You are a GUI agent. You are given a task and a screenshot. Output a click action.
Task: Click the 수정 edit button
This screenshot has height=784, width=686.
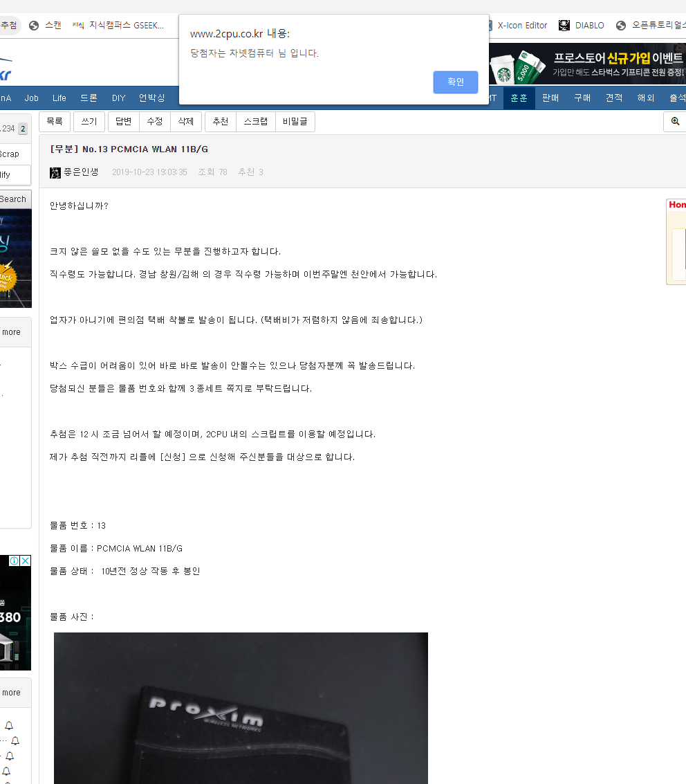[155, 122]
